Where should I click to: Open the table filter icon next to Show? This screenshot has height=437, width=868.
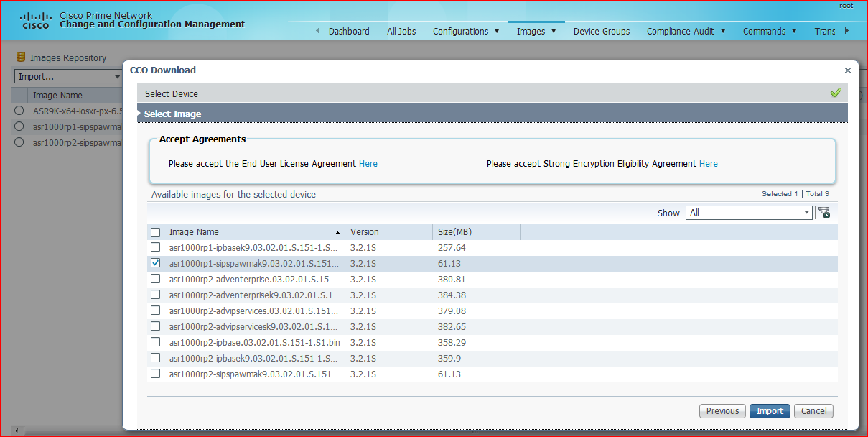823,213
